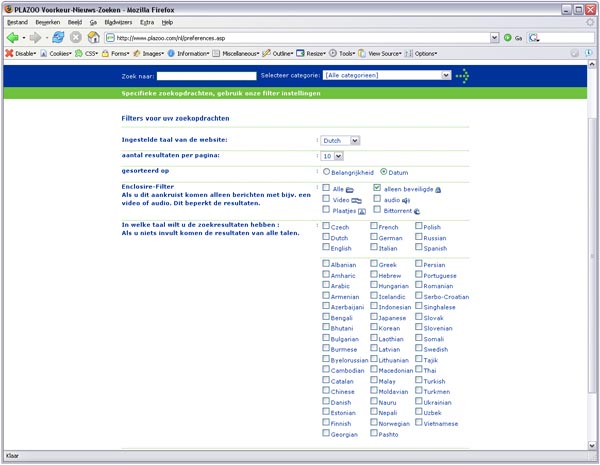The width and height of the screenshot is (600, 465).
Task: Click the 'Zoek naar' search input field
Action: pyautogui.click(x=207, y=75)
